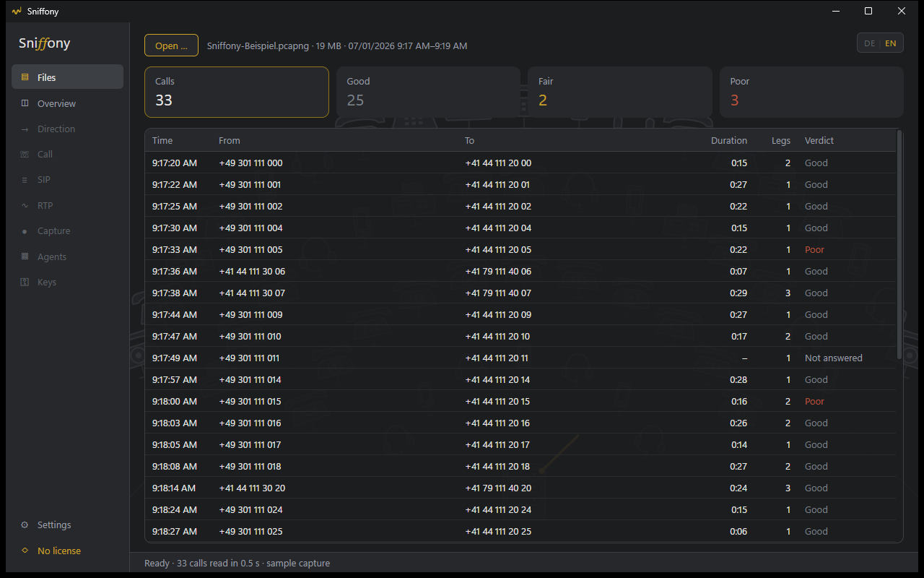Screen dimensions: 924x578
Task: Open the Overview section label
Action: coord(56,103)
